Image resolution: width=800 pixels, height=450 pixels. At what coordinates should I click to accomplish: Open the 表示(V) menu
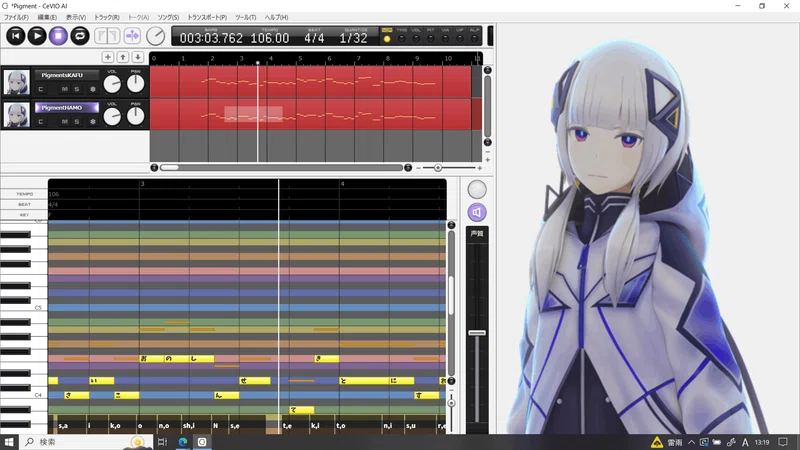point(76,17)
